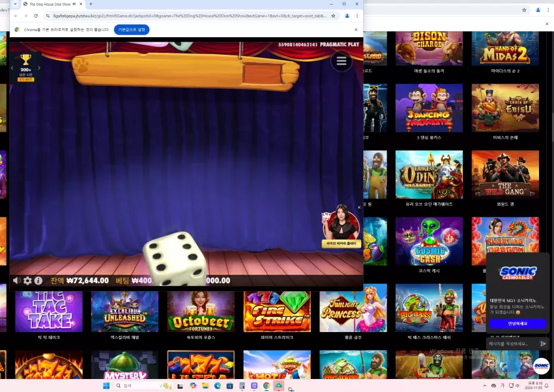The height and width of the screenshot is (392, 554).
Task: Go to previous tournament panel arrow
Action: (x=12, y=68)
